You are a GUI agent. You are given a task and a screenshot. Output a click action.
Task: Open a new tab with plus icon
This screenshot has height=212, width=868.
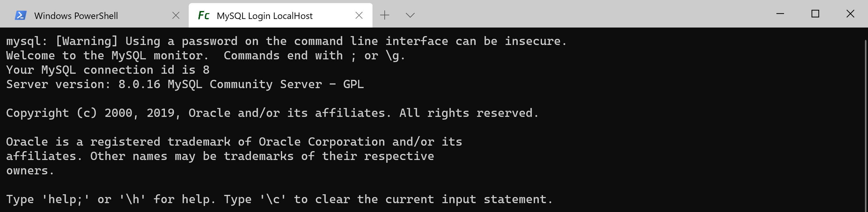coord(384,15)
